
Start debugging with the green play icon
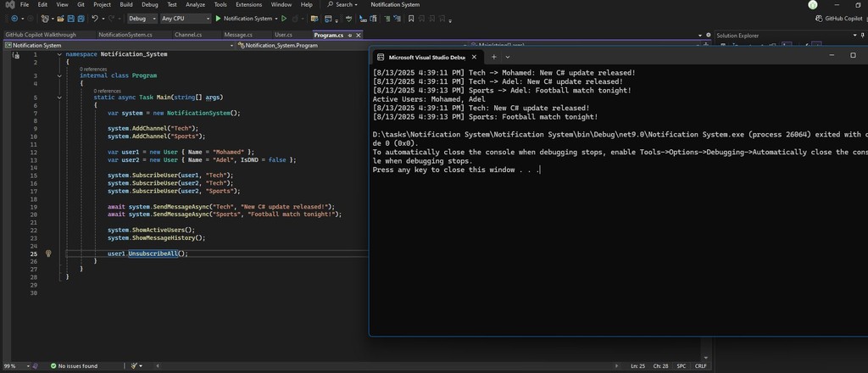pos(218,18)
